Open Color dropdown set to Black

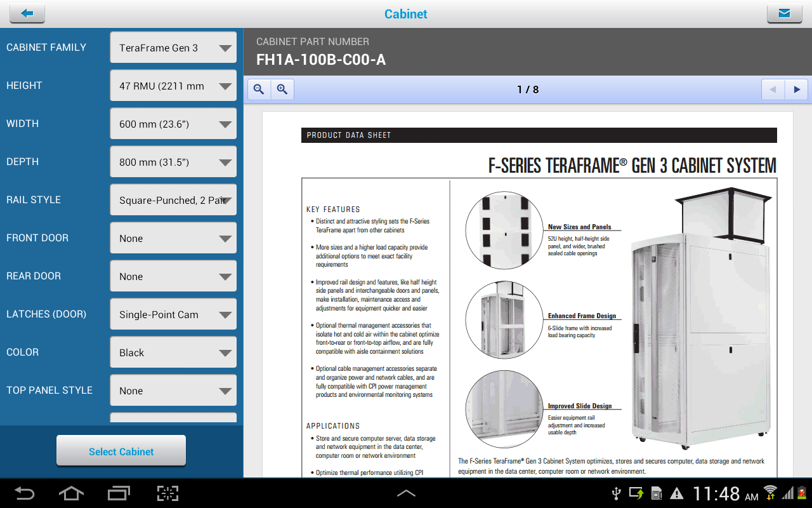pyautogui.click(x=173, y=352)
